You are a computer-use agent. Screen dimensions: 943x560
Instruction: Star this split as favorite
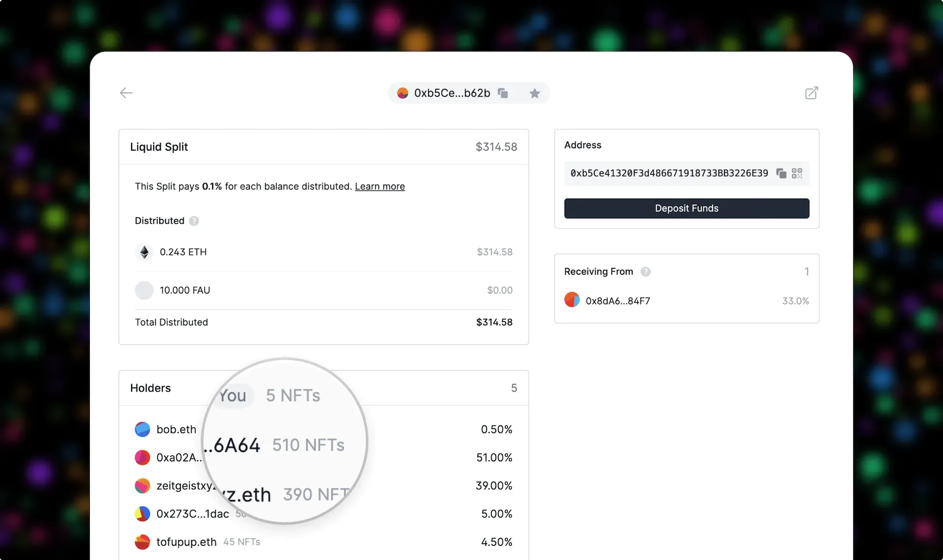[x=534, y=93]
